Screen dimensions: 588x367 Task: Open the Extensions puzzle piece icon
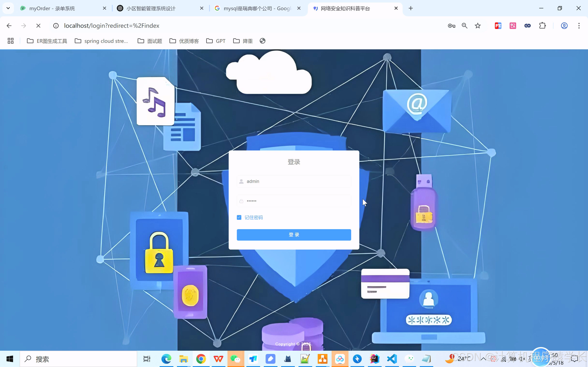click(x=542, y=26)
